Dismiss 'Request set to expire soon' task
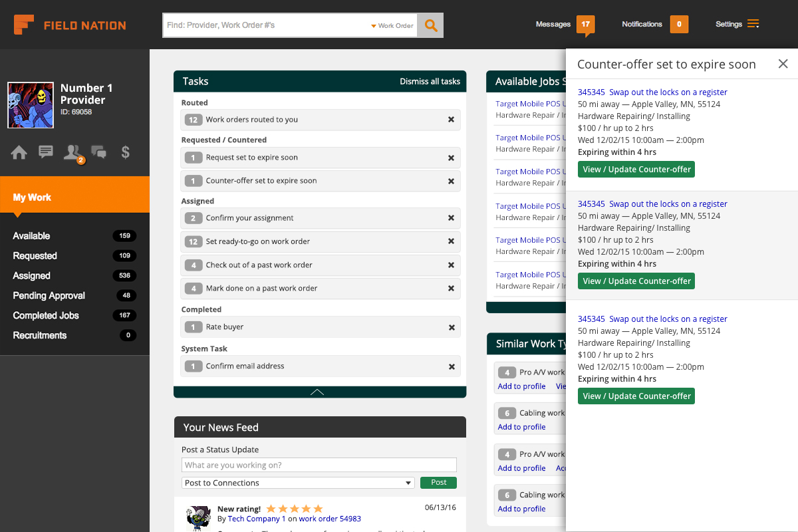 click(451, 158)
